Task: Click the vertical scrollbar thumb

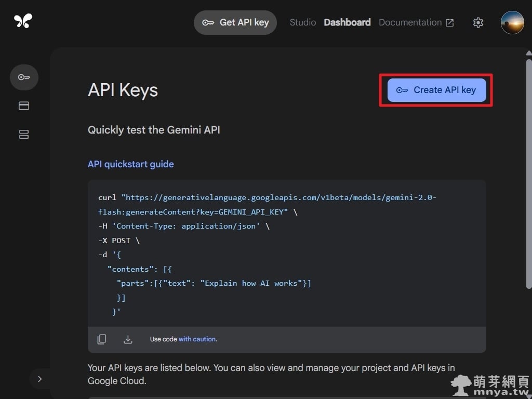Action: click(x=528, y=171)
